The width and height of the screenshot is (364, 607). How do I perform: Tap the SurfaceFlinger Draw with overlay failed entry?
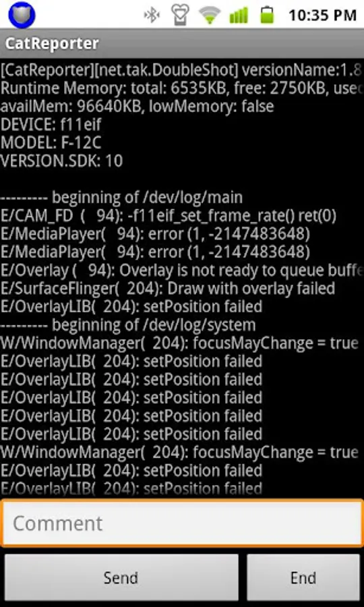click(167, 289)
